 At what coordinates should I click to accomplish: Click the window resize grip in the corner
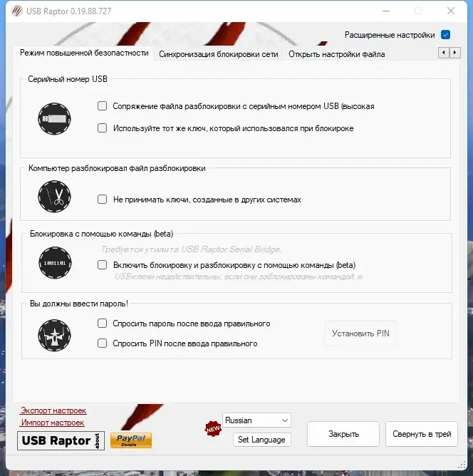point(462,465)
